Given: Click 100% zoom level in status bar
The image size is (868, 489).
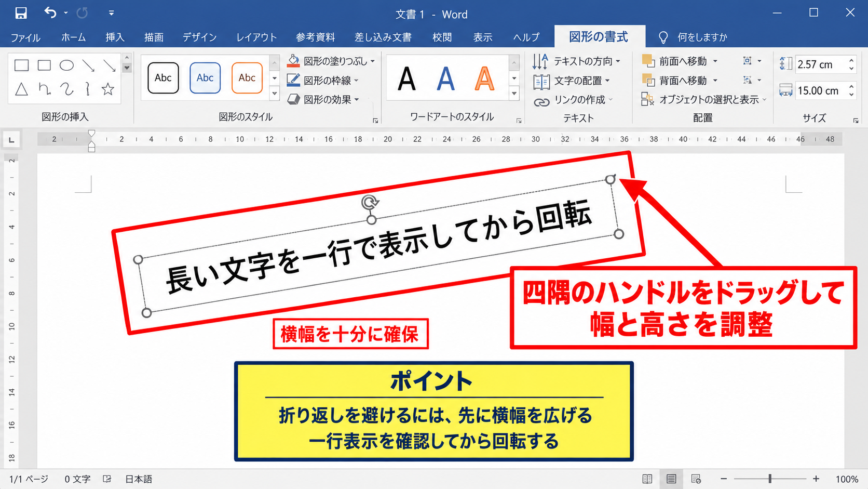Looking at the screenshot, I should 847,479.
